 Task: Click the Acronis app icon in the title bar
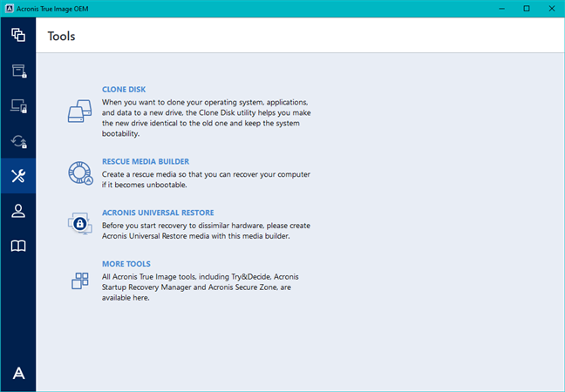click(10, 9)
